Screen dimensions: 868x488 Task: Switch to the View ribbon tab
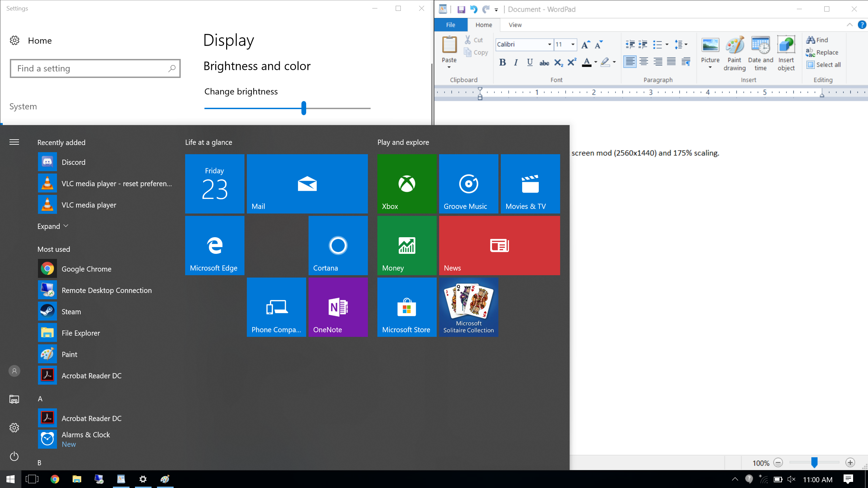tap(515, 25)
